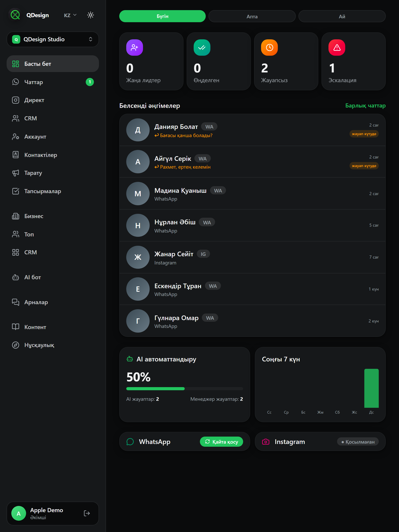Open the Контент book icon
Screen dimensions: 399x532
pos(16,327)
